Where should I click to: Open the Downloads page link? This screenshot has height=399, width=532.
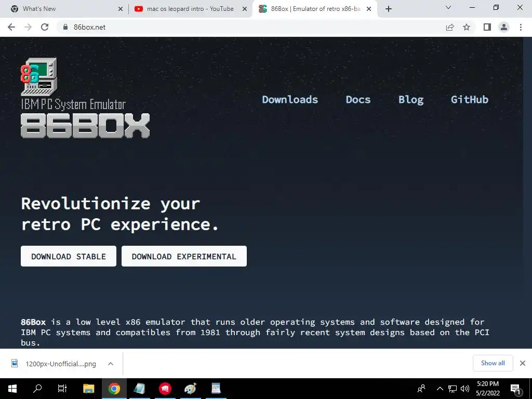[x=290, y=99]
